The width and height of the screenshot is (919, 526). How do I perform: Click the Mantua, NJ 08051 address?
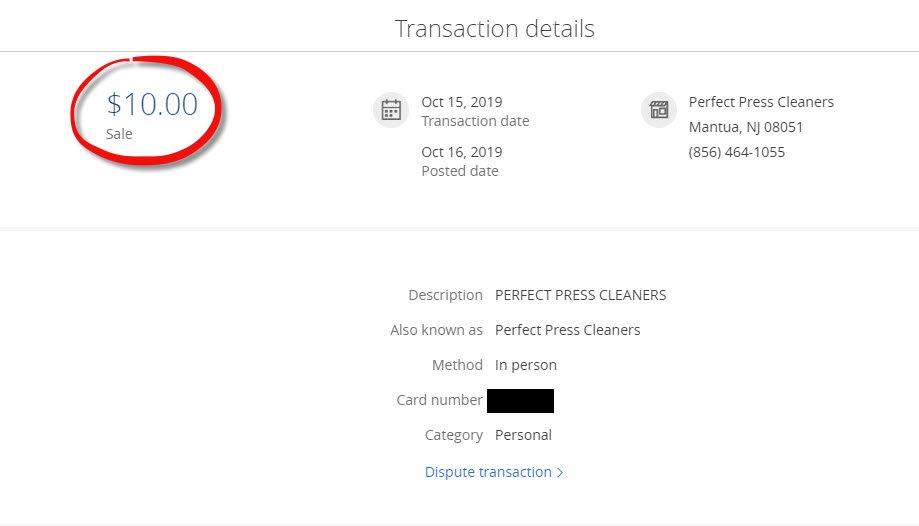coord(746,127)
